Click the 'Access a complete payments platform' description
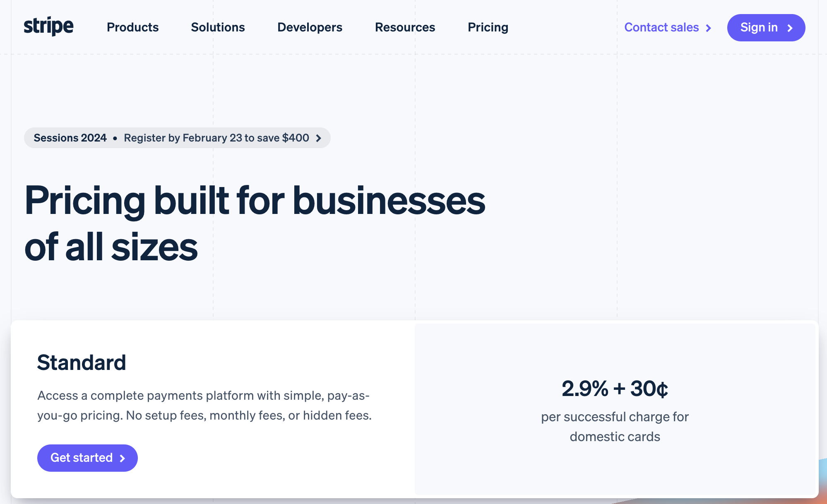The image size is (827, 504). (x=204, y=405)
